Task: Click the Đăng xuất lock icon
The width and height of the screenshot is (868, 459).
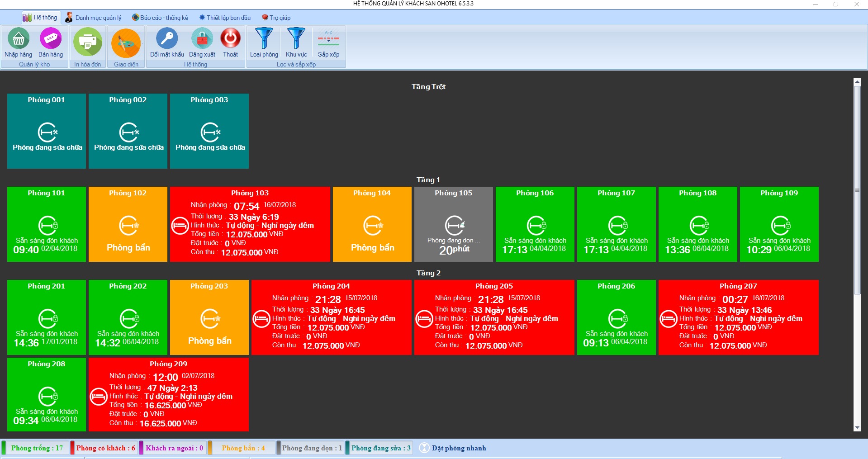Action: click(202, 38)
